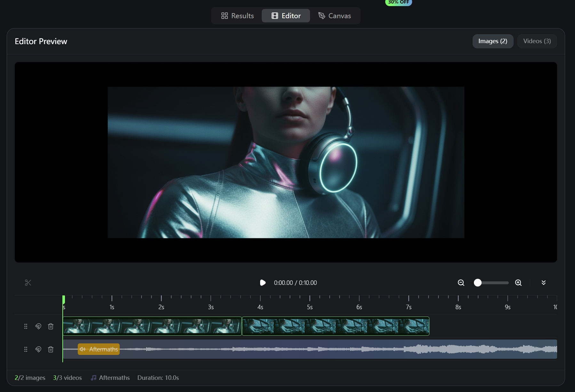The width and height of the screenshot is (575, 392).
Task: Click the speaker icon on Aftermaths label
Action: tap(83, 349)
